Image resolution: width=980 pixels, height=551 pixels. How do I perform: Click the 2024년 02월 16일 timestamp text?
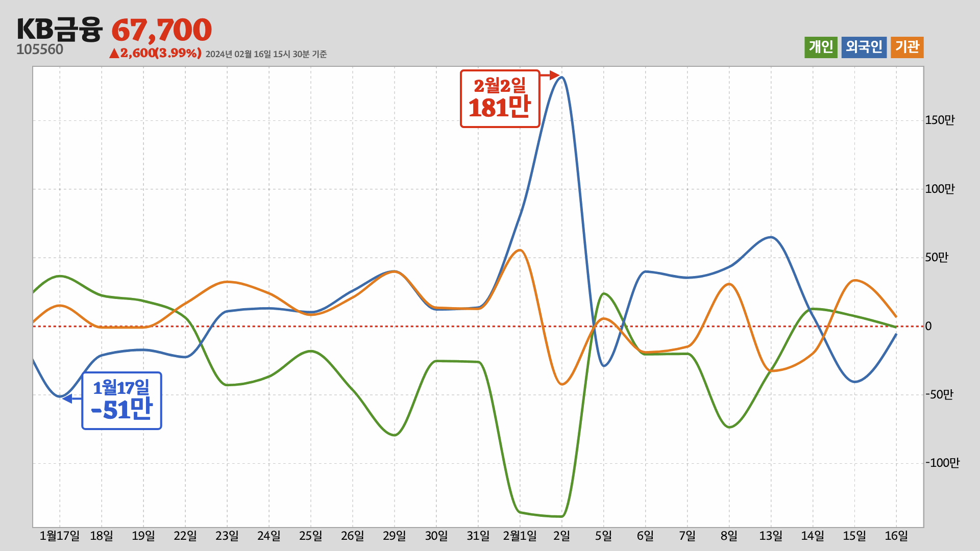[x=266, y=54]
